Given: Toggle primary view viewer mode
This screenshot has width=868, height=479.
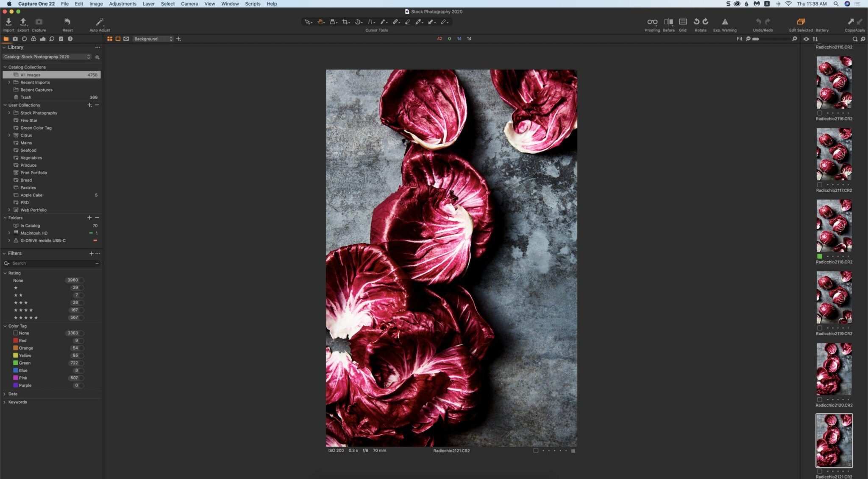Looking at the screenshot, I should 118,39.
